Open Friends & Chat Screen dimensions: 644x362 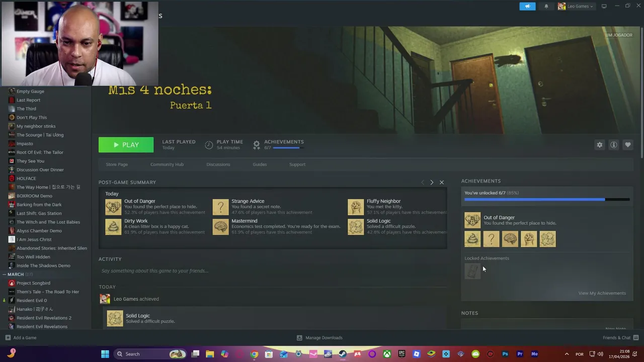click(620, 338)
